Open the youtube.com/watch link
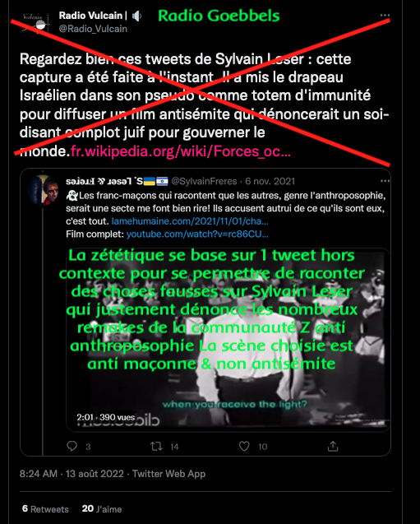 (x=197, y=234)
